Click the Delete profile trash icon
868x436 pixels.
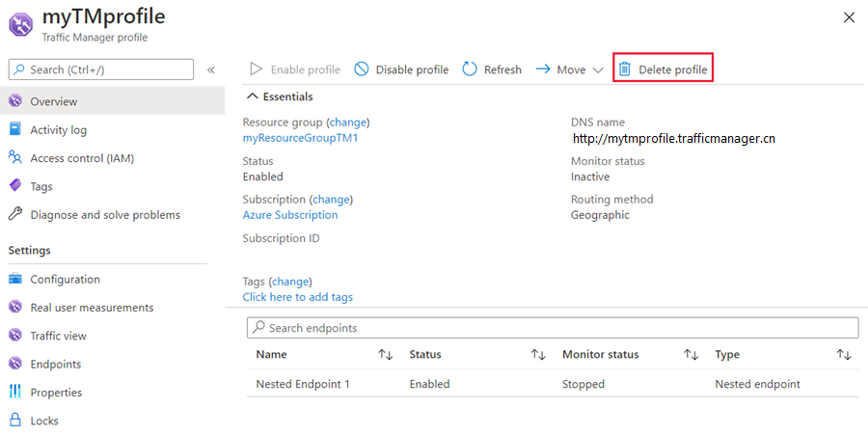625,69
